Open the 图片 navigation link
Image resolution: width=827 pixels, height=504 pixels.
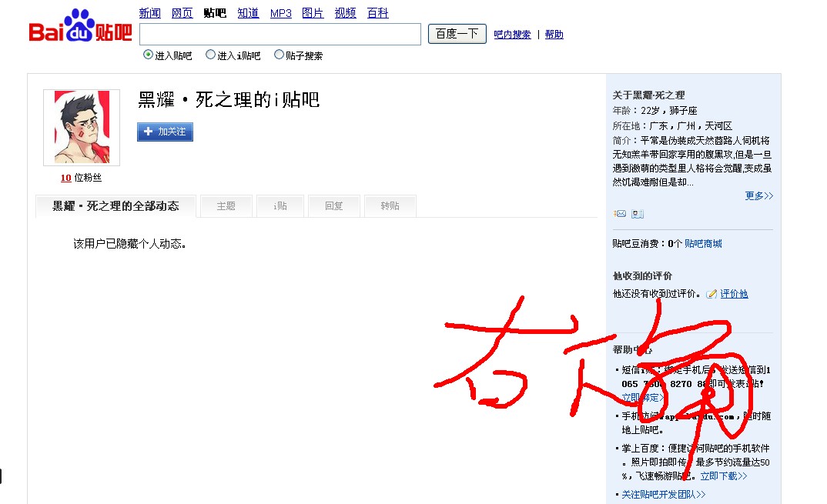pyautogui.click(x=313, y=13)
